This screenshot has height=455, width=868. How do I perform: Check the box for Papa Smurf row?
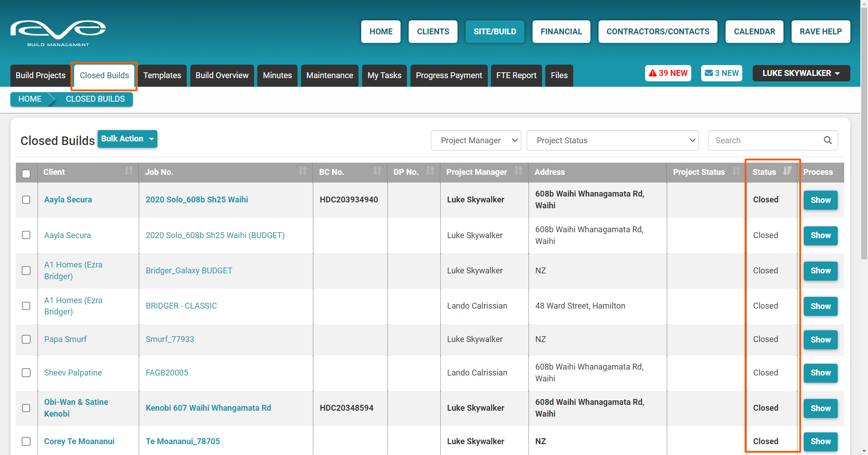click(26, 339)
